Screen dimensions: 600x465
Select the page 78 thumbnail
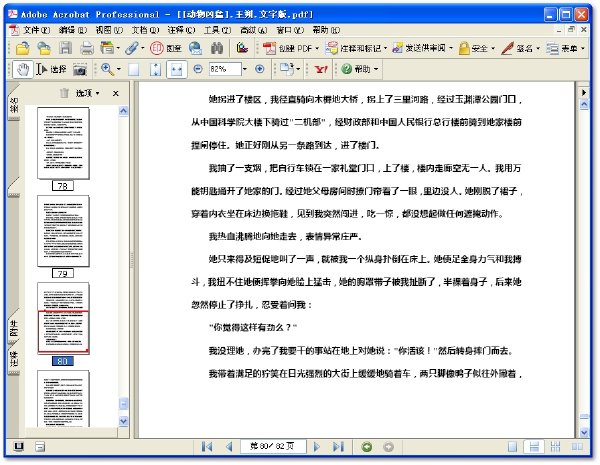click(63, 143)
